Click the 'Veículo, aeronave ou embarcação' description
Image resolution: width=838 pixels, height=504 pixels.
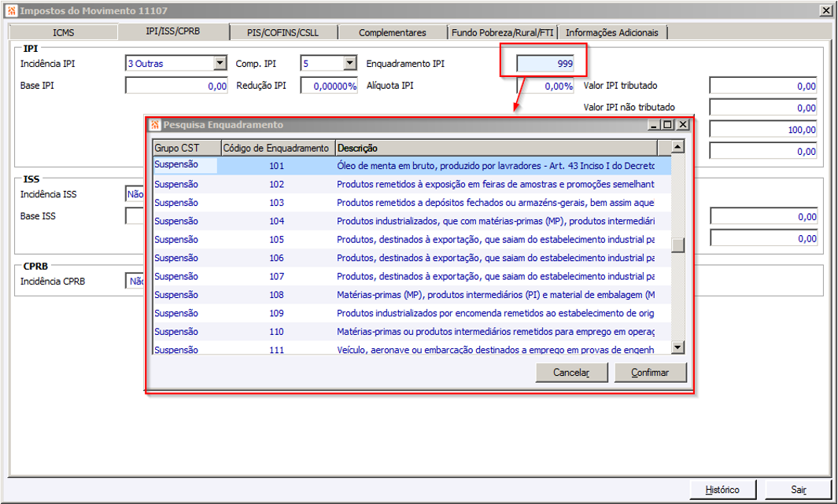[496, 350]
